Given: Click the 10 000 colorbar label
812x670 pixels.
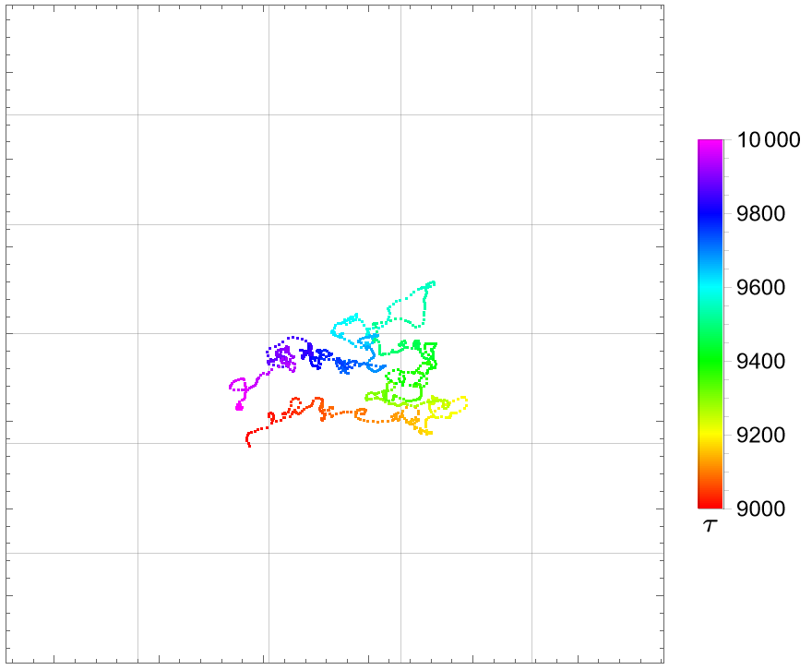Looking at the screenshot, I should click(x=769, y=139).
